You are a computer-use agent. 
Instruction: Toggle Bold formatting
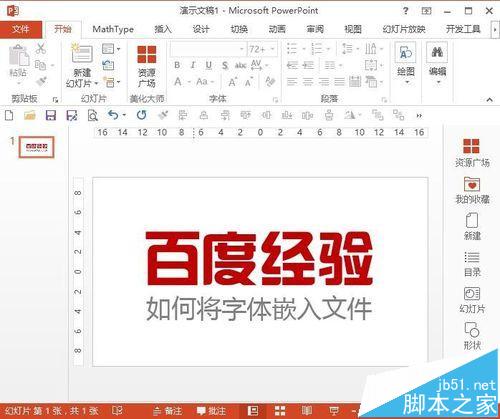pyautogui.click(x=177, y=65)
